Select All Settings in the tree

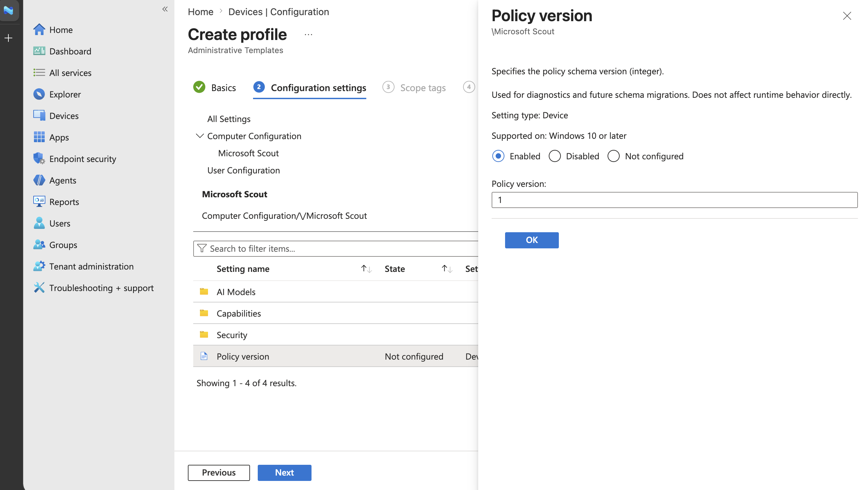[229, 119]
